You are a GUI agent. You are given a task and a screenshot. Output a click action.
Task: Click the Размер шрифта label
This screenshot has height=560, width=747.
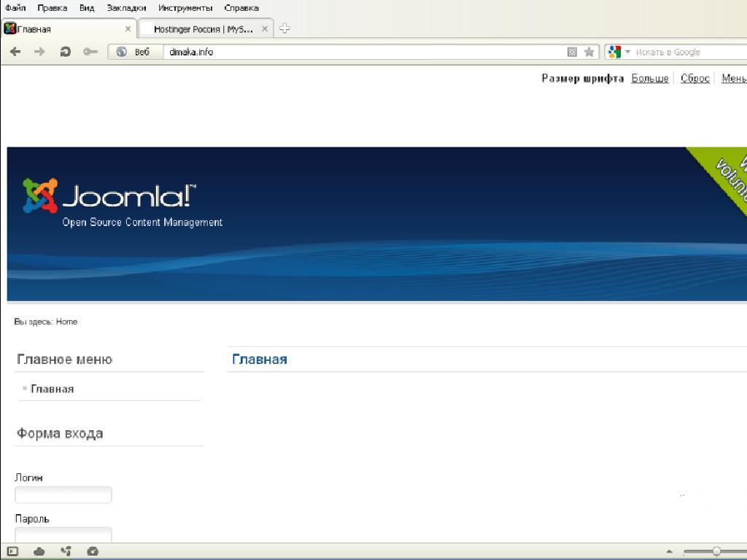pyautogui.click(x=582, y=78)
